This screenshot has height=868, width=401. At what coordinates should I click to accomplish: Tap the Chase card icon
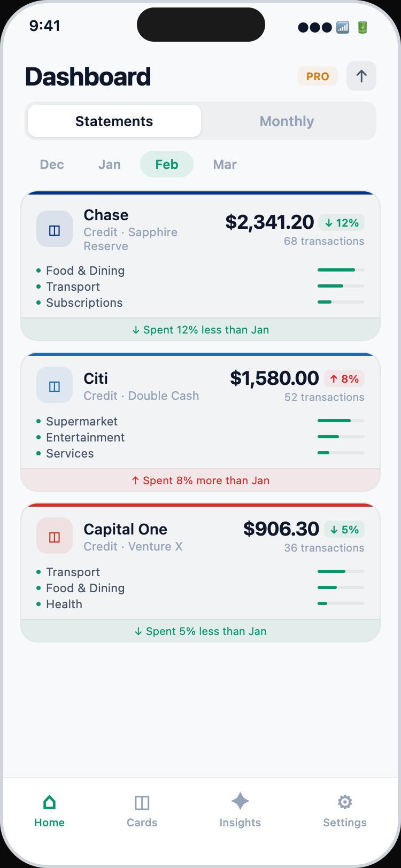(x=55, y=229)
